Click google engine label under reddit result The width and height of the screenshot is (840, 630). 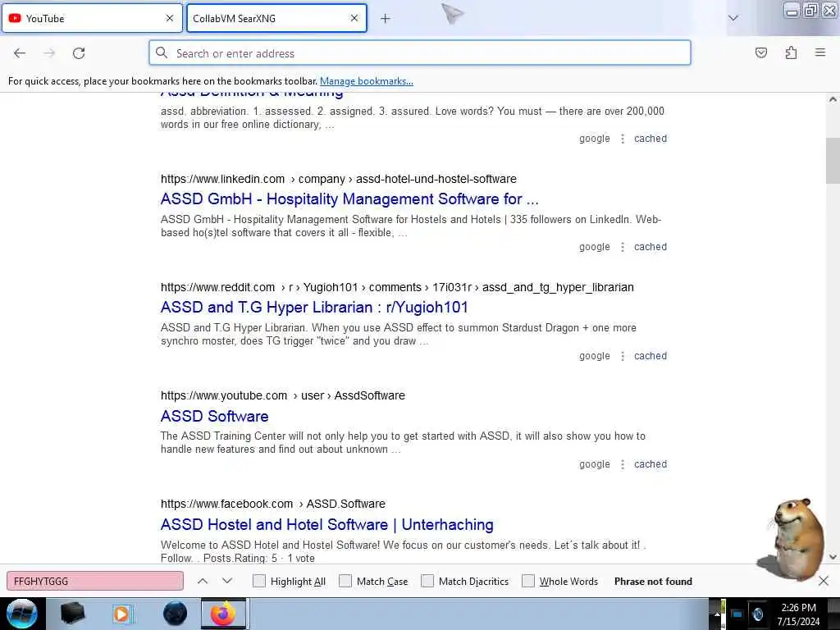pyautogui.click(x=594, y=356)
